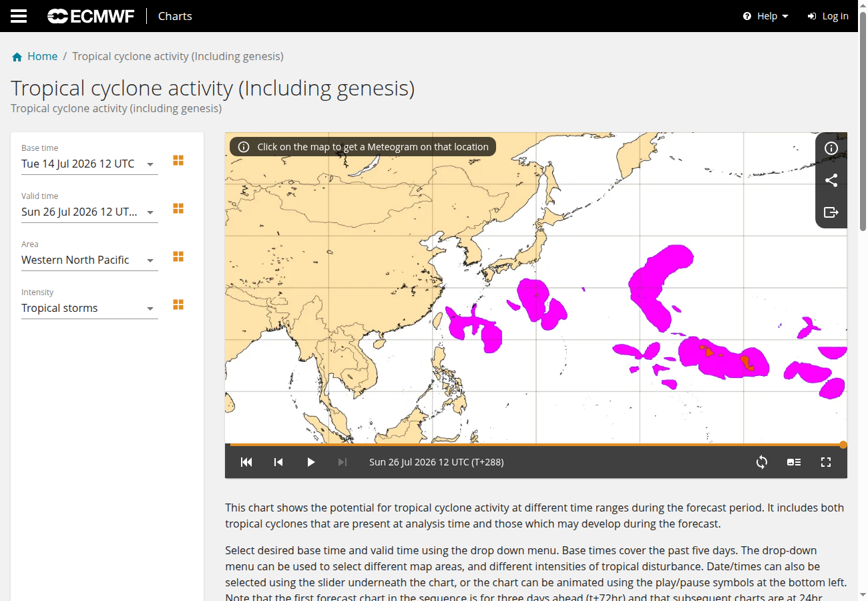Image resolution: width=868 pixels, height=601 pixels.
Task: Step back one forecast frame
Action: pyautogui.click(x=278, y=462)
